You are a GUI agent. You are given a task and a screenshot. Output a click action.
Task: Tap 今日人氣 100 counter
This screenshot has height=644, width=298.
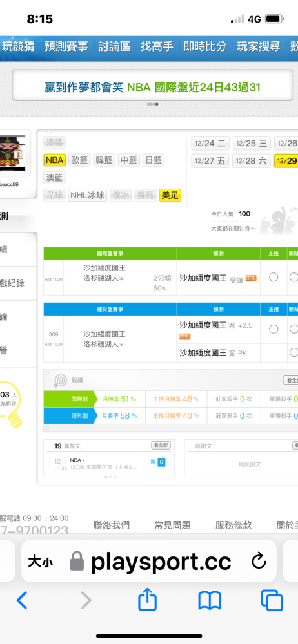230,214
